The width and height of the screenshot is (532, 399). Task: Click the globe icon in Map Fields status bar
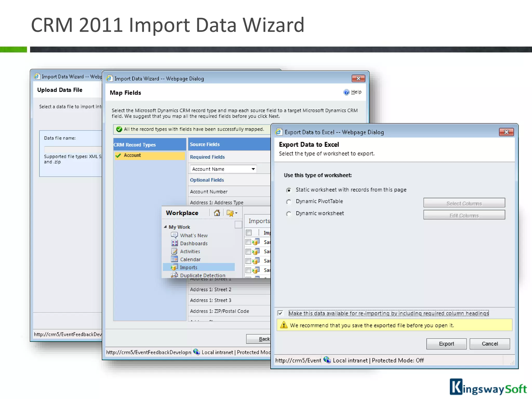pos(196,352)
